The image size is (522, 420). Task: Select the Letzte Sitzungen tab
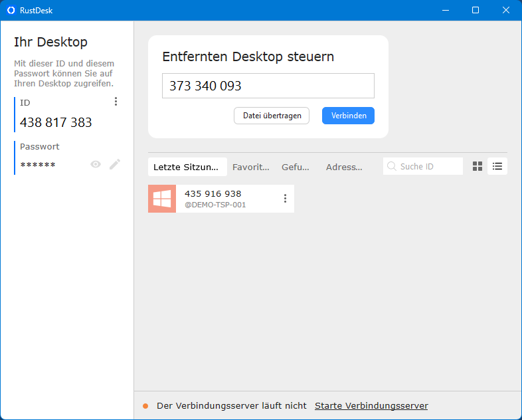[186, 167]
